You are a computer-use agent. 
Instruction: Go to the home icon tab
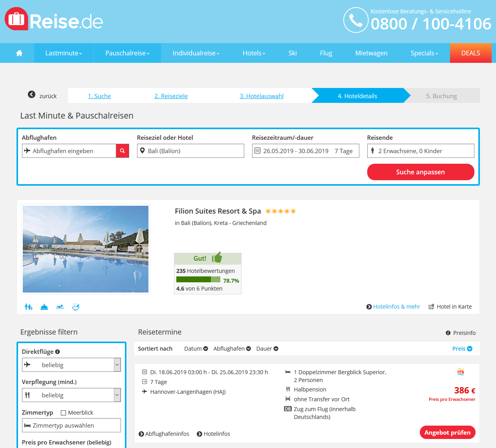point(19,53)
